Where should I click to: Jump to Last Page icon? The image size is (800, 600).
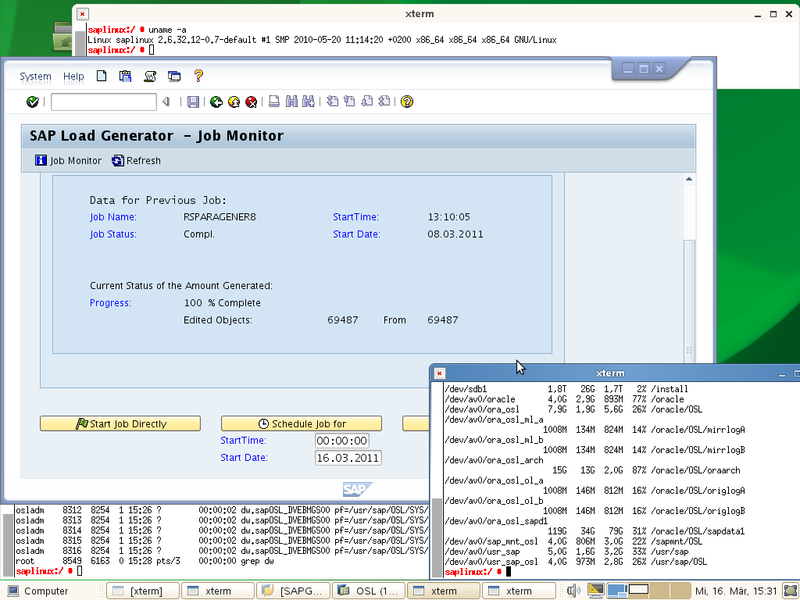click(384, 102)
